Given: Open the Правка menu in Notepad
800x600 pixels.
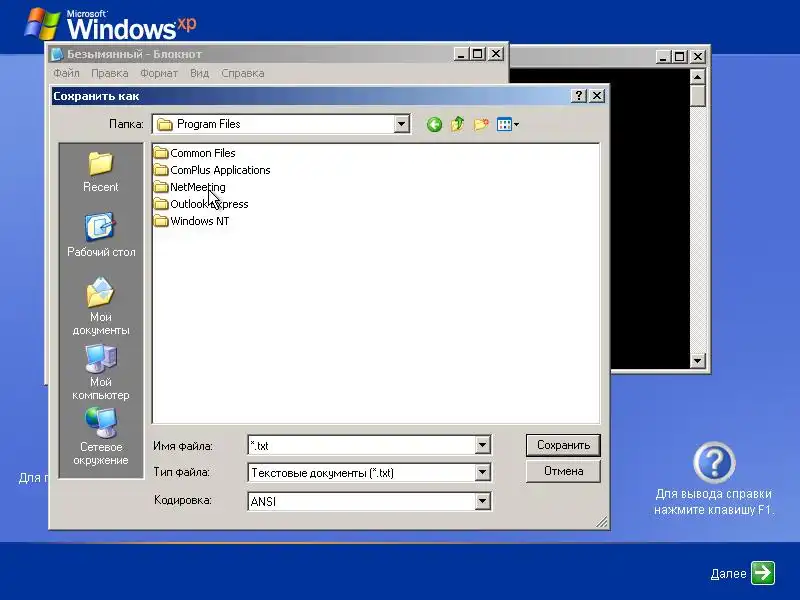Looking at the screenshot, I should tap(110, 73).
